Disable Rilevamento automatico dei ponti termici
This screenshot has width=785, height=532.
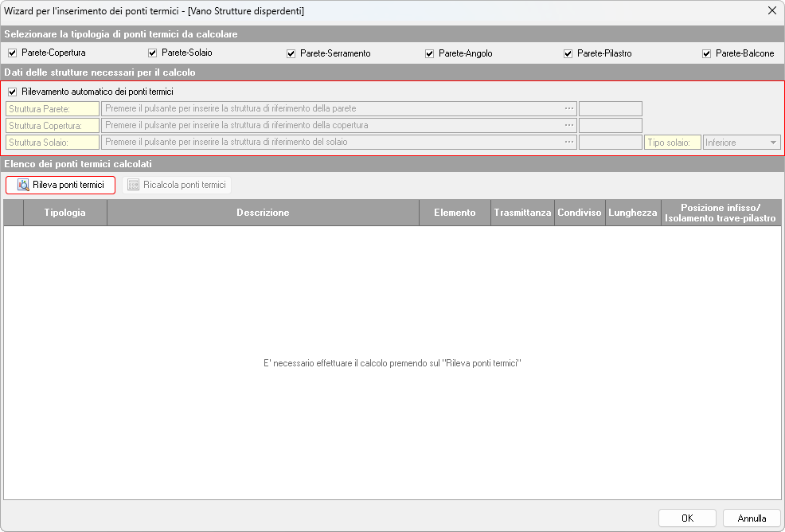point(12,92)
